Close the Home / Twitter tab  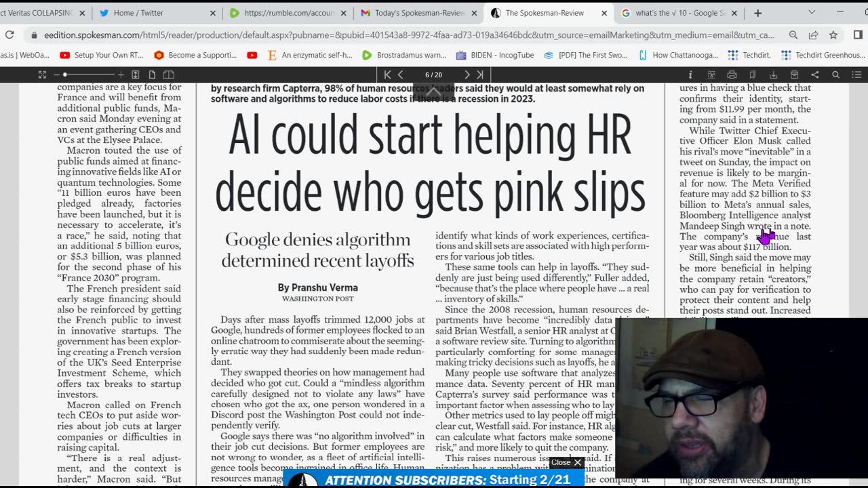coord(212,13)
